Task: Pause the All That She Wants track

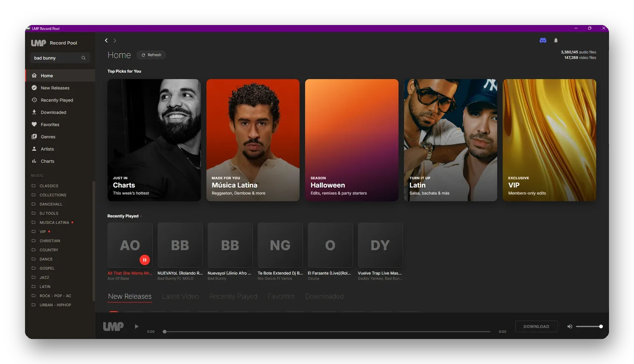Action: tap(145, 260)
